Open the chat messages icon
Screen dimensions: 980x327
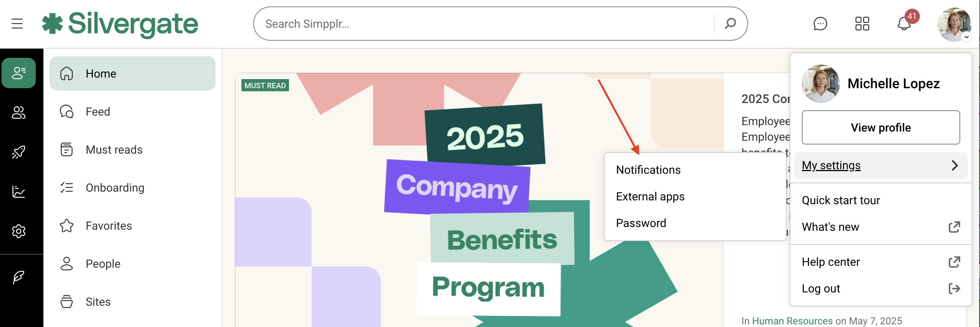[x=821, y=24]
